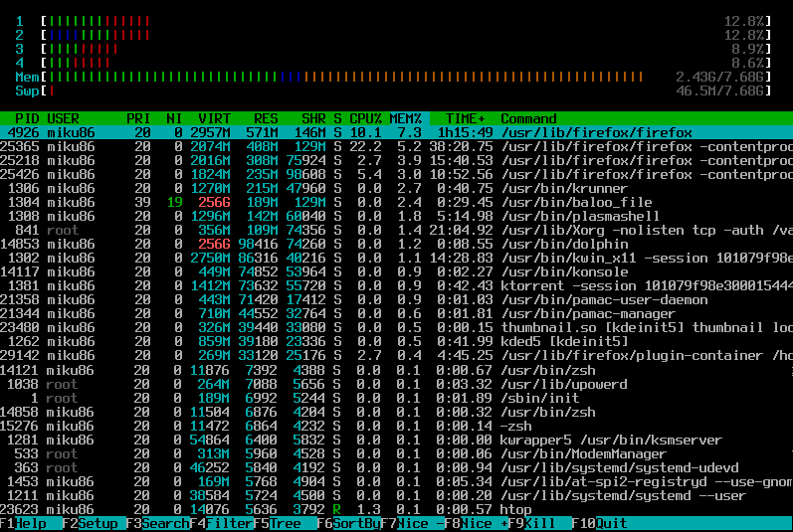Click the CPU 3 usage meter
The width and height of the screenshot is (793, 532).
[x=393, y=49]
